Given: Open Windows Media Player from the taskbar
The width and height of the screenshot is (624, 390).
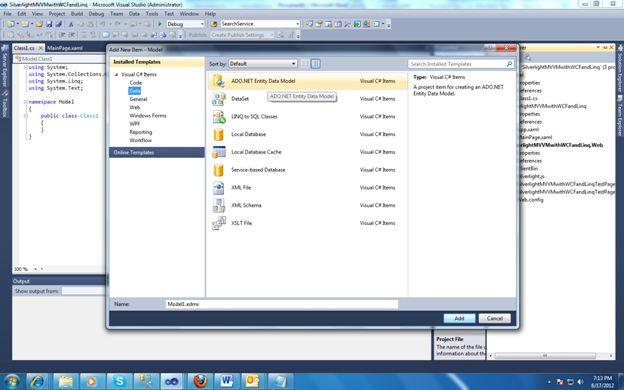Looking at the screenshot, I should point(92,381).
